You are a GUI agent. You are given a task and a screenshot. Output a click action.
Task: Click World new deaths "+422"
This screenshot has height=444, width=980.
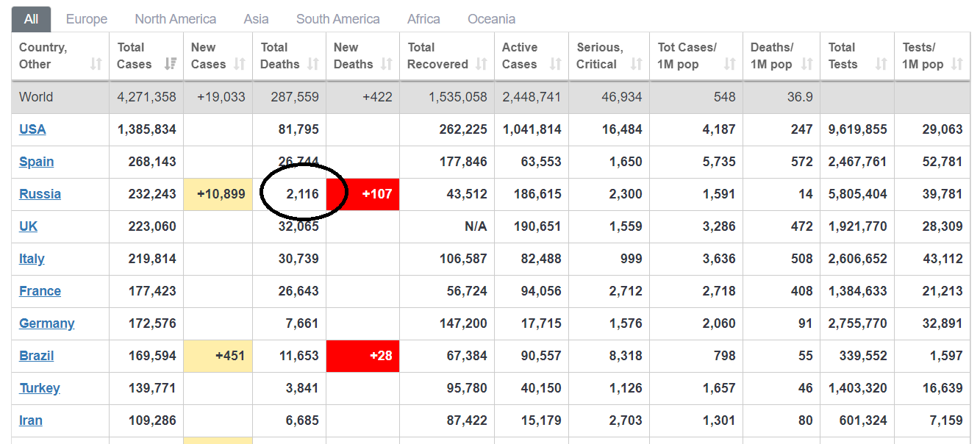(378, 97)
